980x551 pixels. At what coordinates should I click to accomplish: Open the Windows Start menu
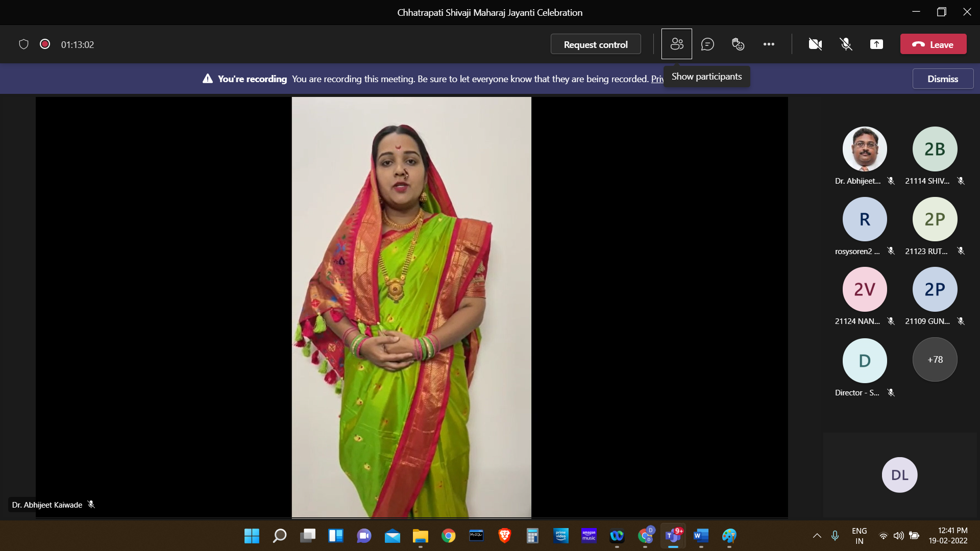pos(252,536)
